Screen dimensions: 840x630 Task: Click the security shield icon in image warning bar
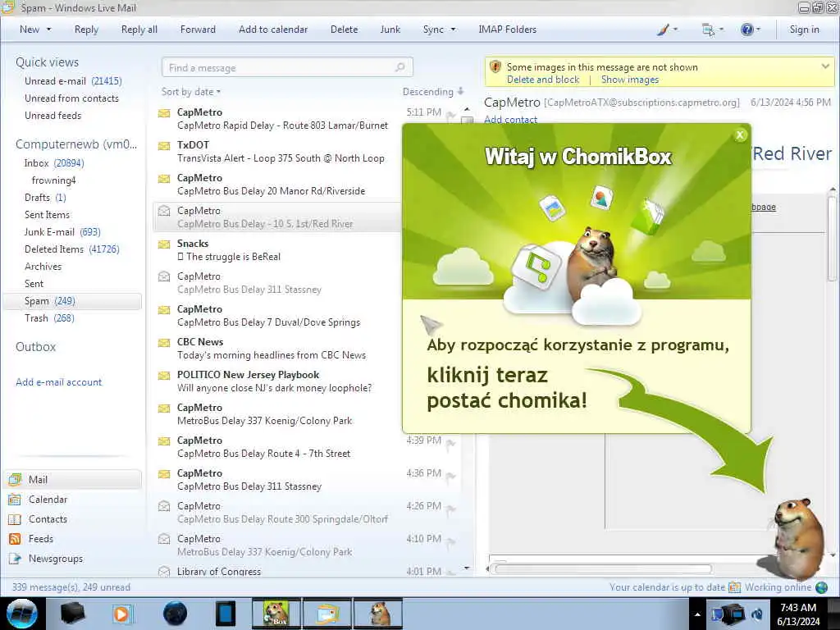(x=495, y=67)
